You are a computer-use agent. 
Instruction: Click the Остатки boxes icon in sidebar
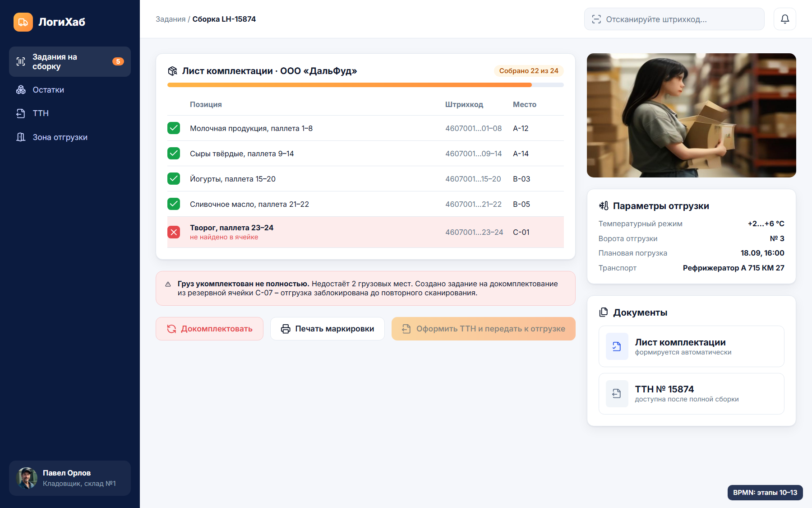(x=21, y=90)
